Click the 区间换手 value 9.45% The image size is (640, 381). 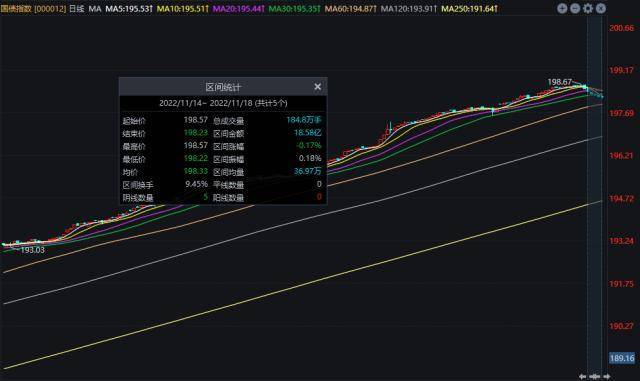pyautogui.click(x=196, y=184)
